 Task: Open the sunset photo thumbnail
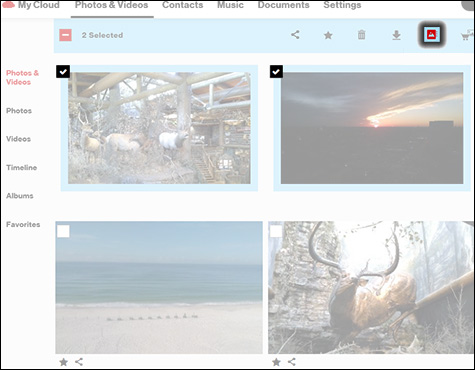[372, 128]
